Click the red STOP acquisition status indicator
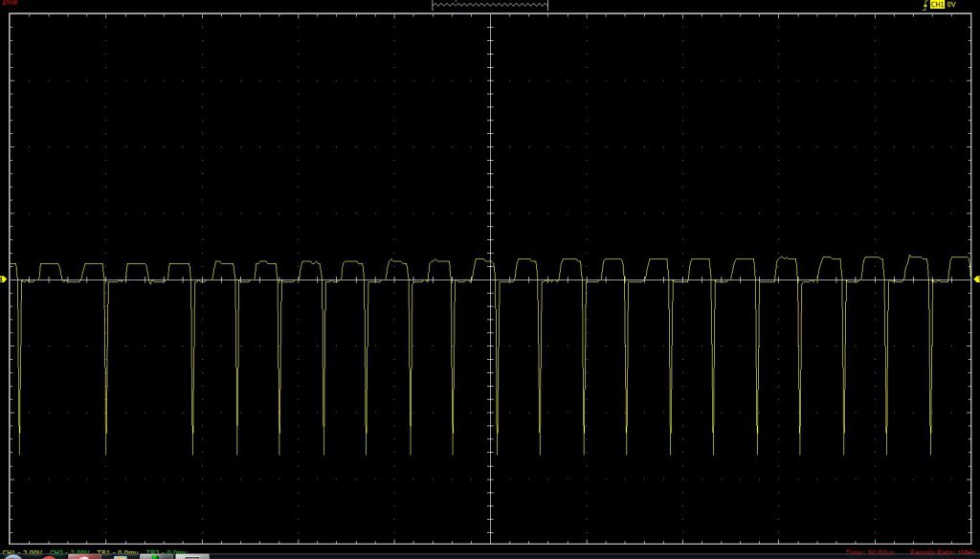Viewport: 980px width, 559px height. click(x=11, y=4)
